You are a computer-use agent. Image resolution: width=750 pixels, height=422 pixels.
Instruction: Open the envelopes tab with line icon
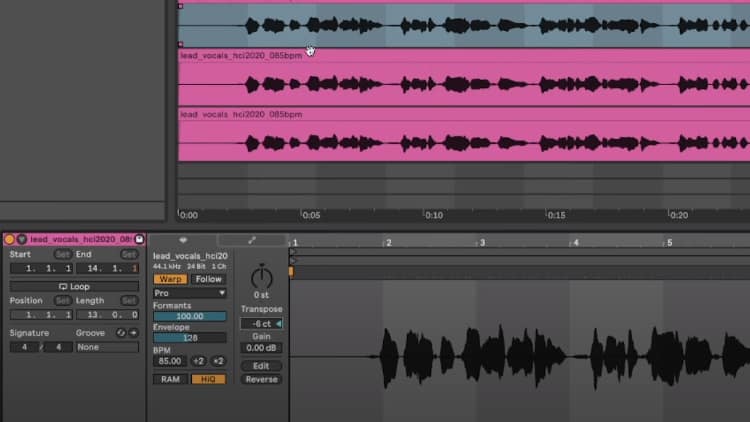pos(250,240)
